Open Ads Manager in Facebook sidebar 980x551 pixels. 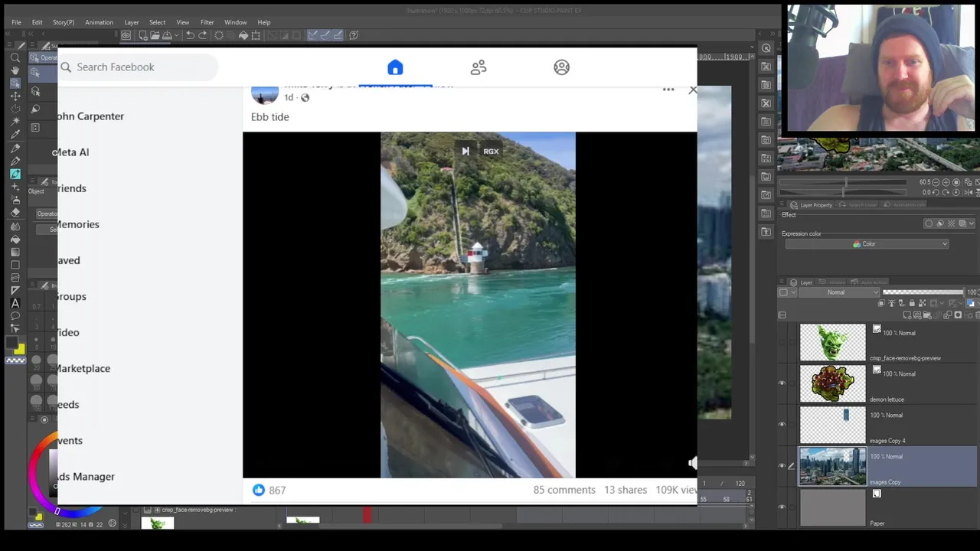point(85,476)
